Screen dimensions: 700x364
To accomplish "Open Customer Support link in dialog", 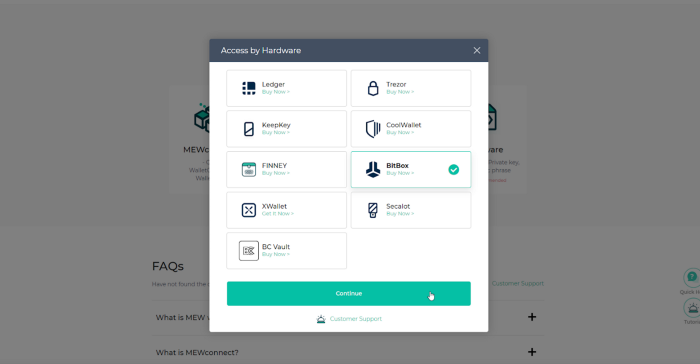I will tap(356, 319).
